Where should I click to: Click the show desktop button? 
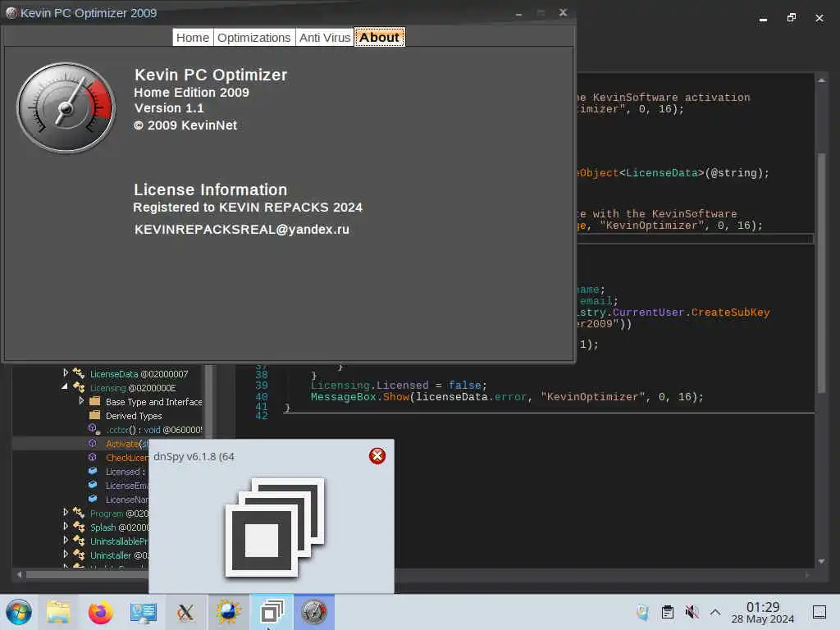(x=819, y=612)
